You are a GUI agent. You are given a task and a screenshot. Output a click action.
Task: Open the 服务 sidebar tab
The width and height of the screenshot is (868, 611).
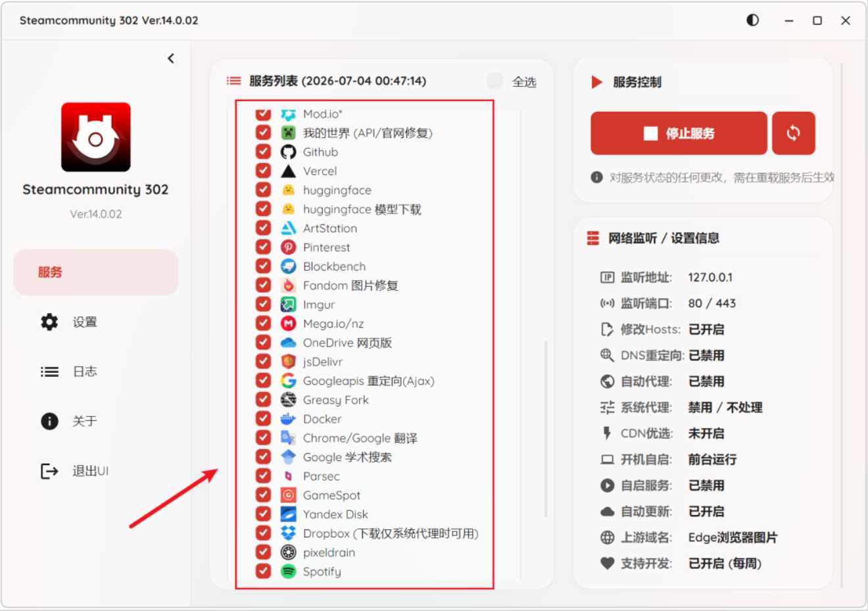(x=96, y=272)
